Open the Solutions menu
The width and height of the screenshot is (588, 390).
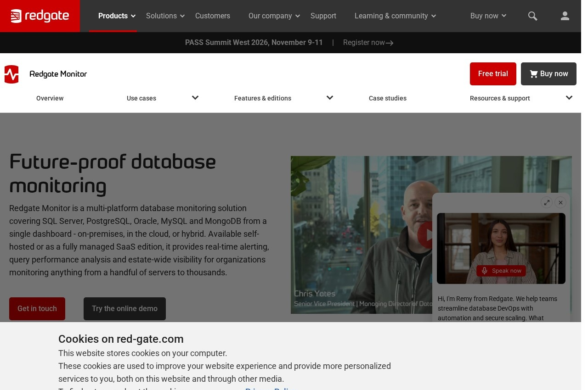click(x=161, y=16)
